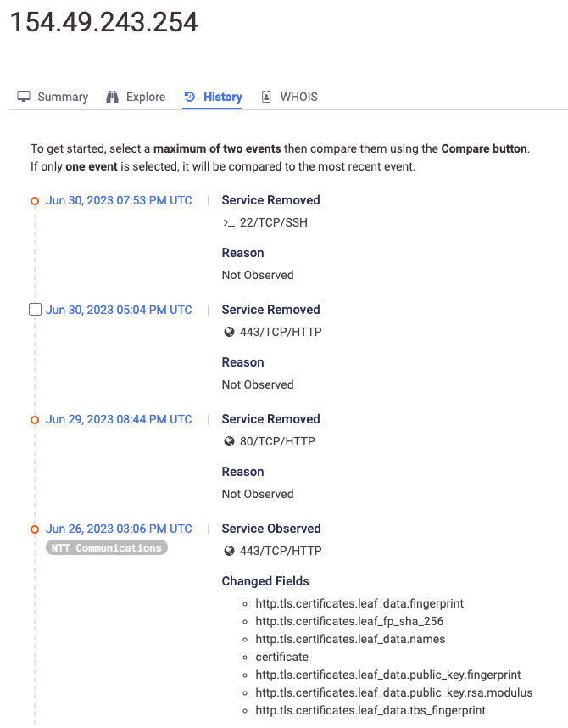
Task: Open the Jun 30, 2023 07:53 PM UTC event
Action: point(119,200)
